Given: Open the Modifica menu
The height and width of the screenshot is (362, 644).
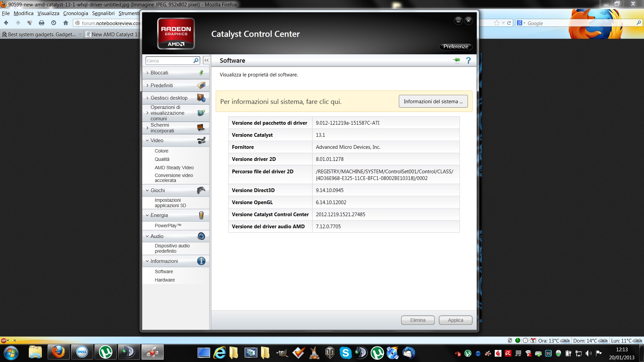Looking at the screenshot, I should [x=23, y=13].
